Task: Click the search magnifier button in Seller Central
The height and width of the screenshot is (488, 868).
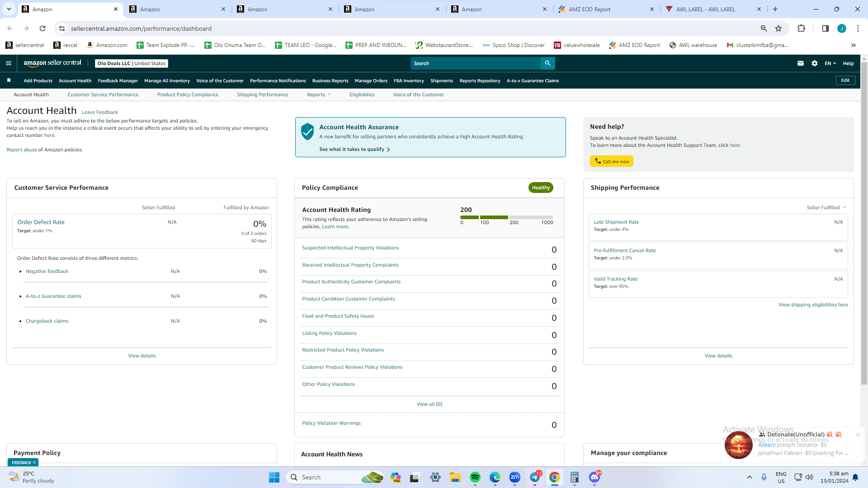Action: tap(547, 63)
